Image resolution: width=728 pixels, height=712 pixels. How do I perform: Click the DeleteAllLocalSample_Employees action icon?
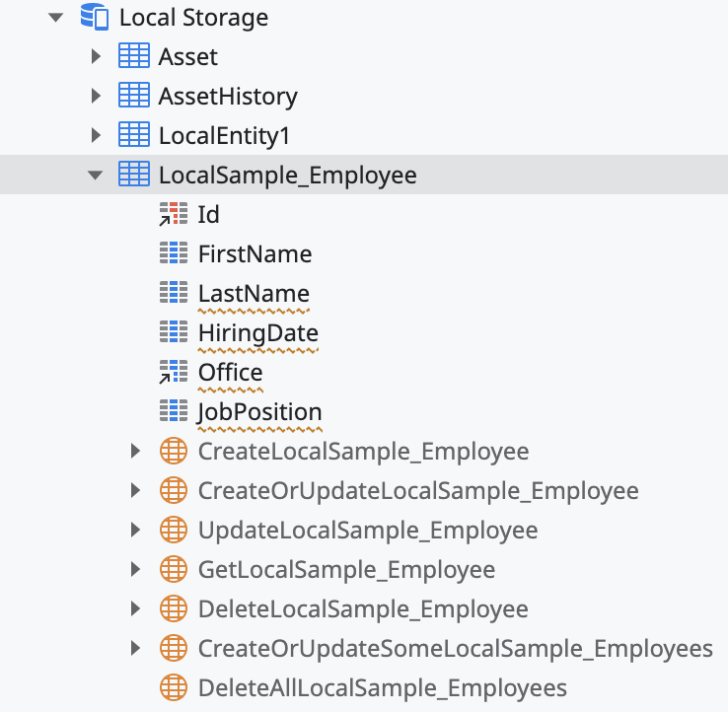click(174, 687)
